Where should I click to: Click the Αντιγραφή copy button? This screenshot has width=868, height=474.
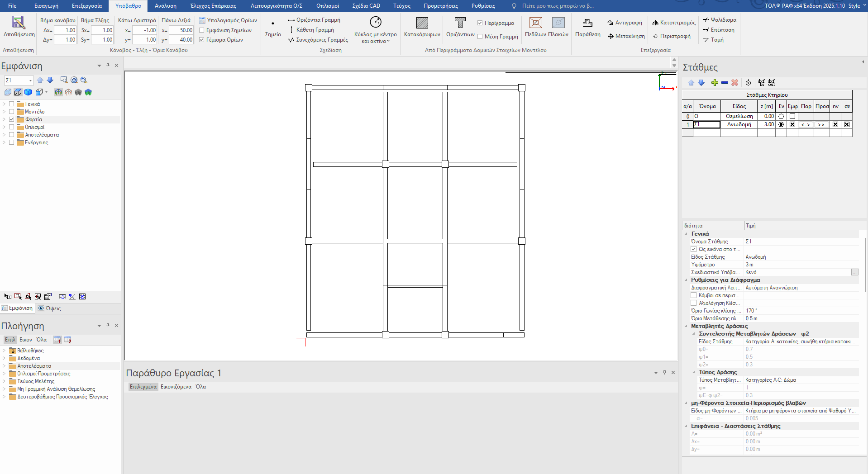pos(625,23)
